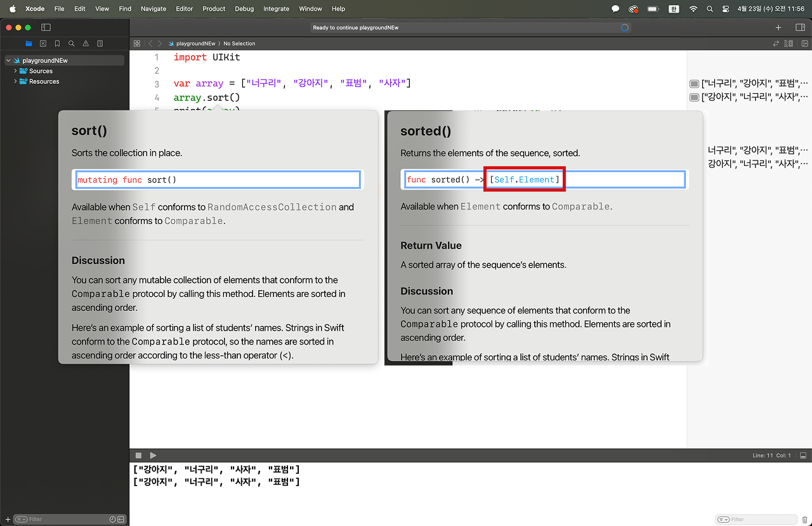
Task: Go forward with the editor history arrow
Action: (x=159, y=44)
